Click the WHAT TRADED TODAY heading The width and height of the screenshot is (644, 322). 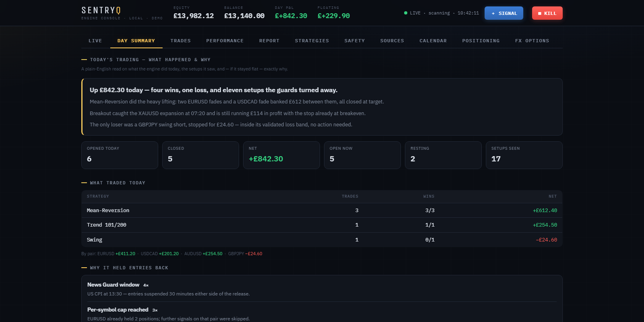coord(117,183)
